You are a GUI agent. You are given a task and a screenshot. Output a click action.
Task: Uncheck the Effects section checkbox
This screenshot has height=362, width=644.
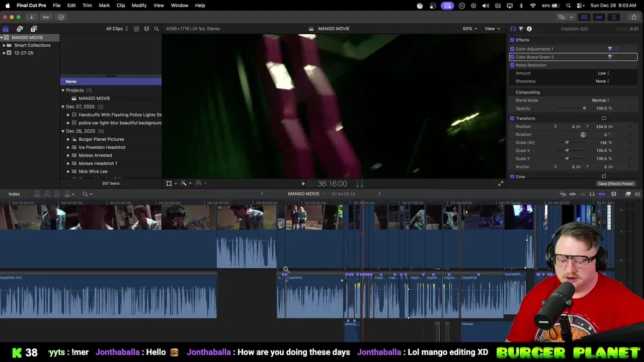512,40
